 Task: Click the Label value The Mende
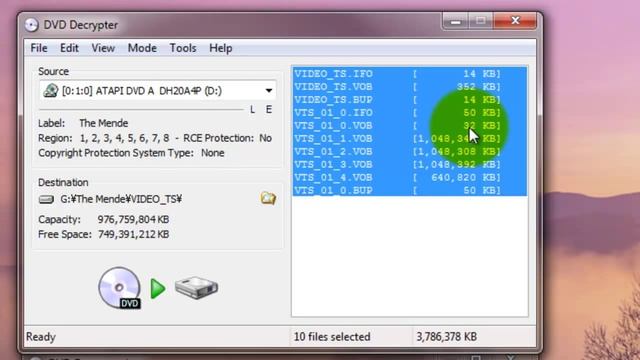[104, 123]
